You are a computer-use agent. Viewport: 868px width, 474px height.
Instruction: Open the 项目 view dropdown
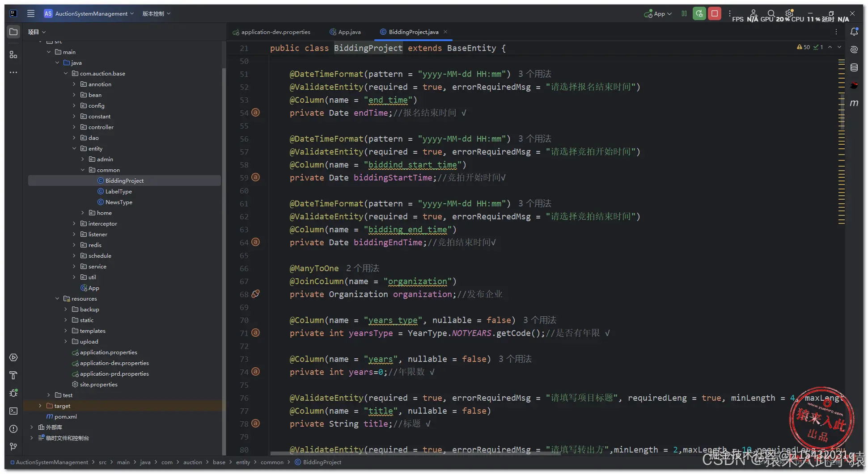pos(37,32)
